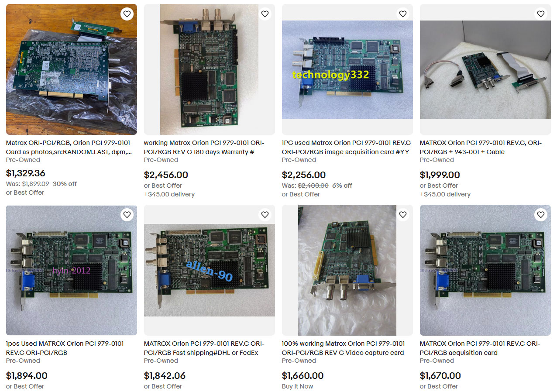Open the listing titled 'Matrox ORI-PCI/RGB, Orion PCI 979-0101 Card as photos'
Viewport: 557px width, 392px height.
(x=69, y=147)
